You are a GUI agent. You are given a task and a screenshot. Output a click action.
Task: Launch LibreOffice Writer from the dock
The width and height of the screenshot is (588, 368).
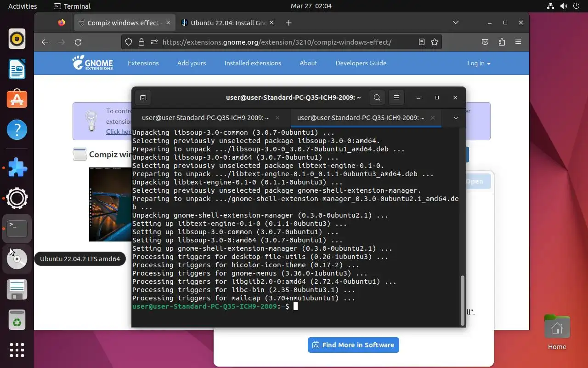tap(17, 69)
